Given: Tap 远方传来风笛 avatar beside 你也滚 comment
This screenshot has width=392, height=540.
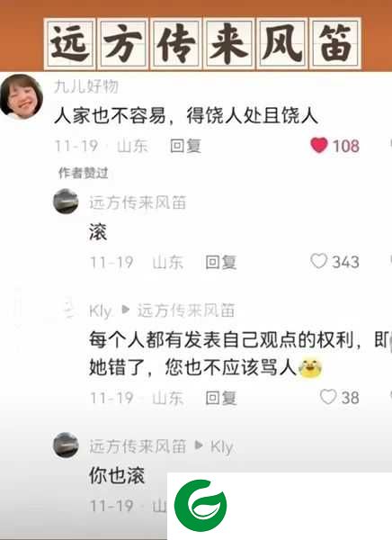Looking at the screenshot, I should (x=66, y=445).
